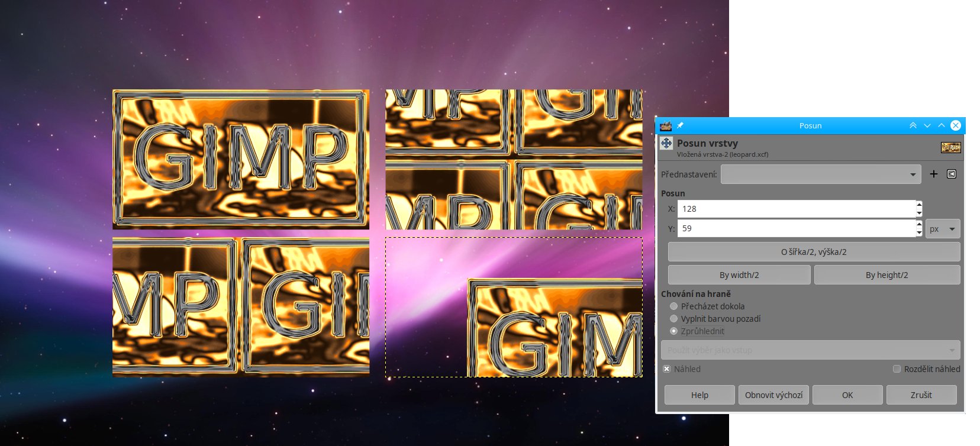980x446 pixels.
Task: Save preset with the plus icon
Action: pyautogui.click(x=934, y=174)
